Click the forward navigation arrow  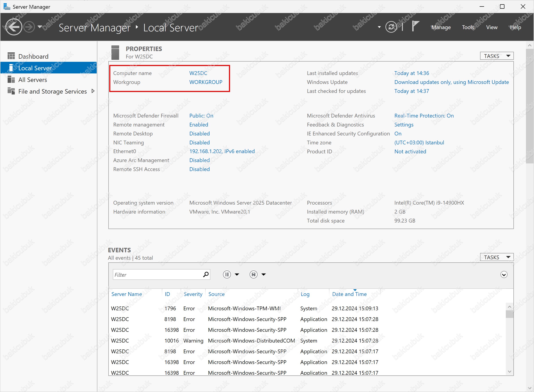(x=29, y=27)
